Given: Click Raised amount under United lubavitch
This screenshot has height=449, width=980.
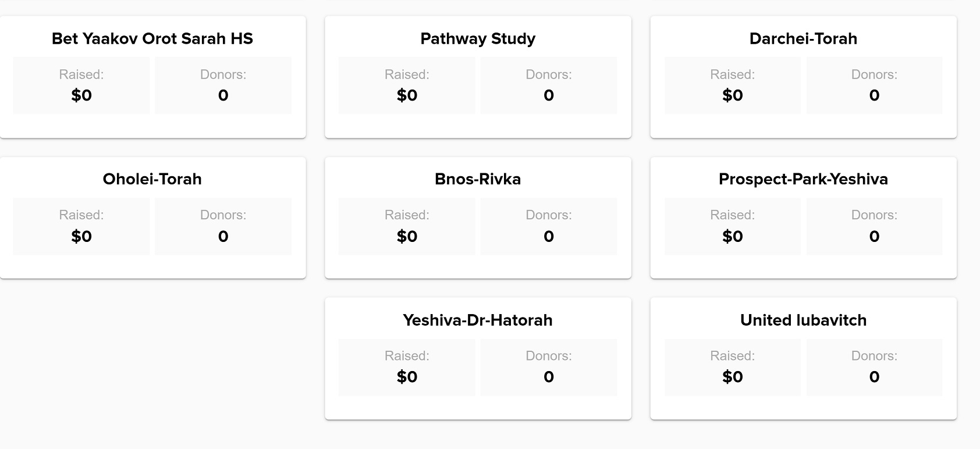Looking at the screenshot, I should point(732,377).
